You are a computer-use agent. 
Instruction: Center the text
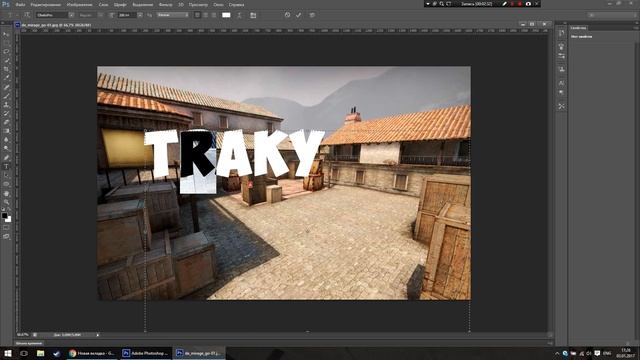click(x=205, y=15)
